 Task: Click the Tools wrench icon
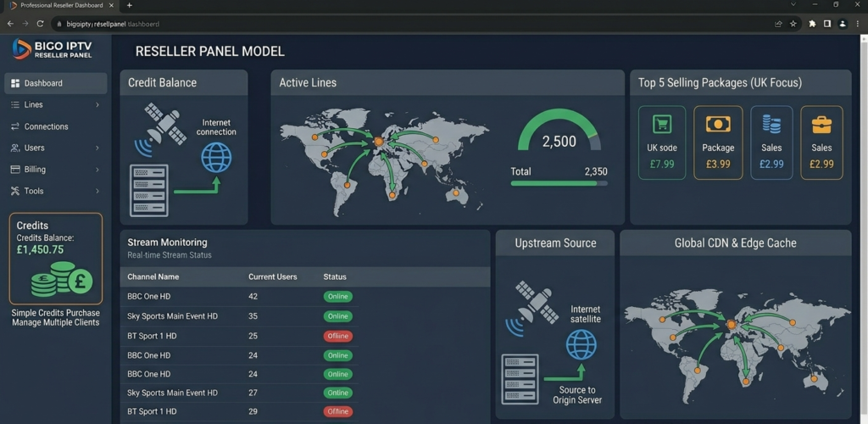(x=15, y=191)
